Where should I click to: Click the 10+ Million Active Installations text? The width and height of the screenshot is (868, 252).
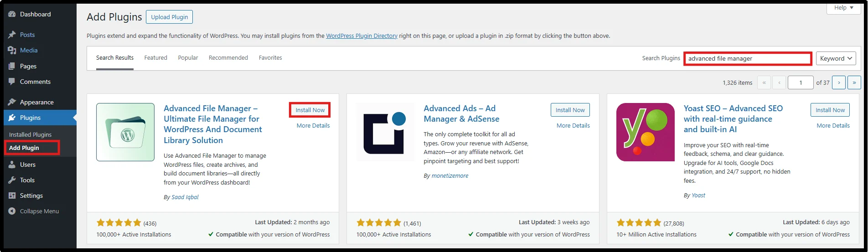[656, 234]
